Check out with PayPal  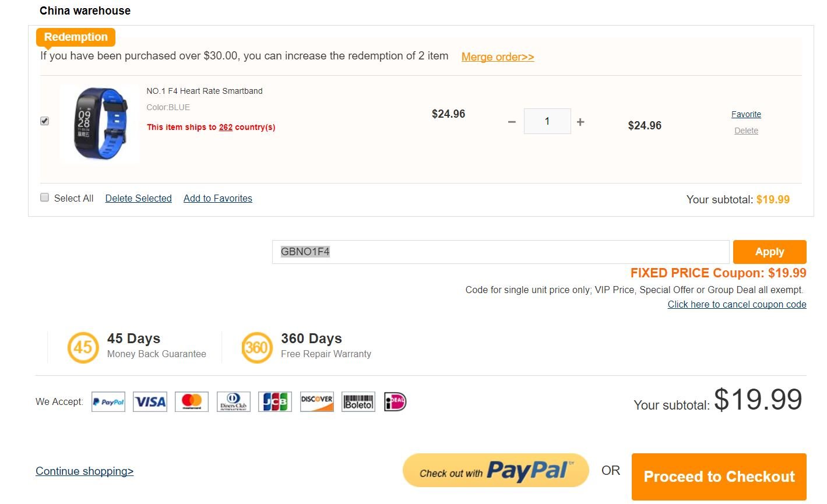[496, 471]
